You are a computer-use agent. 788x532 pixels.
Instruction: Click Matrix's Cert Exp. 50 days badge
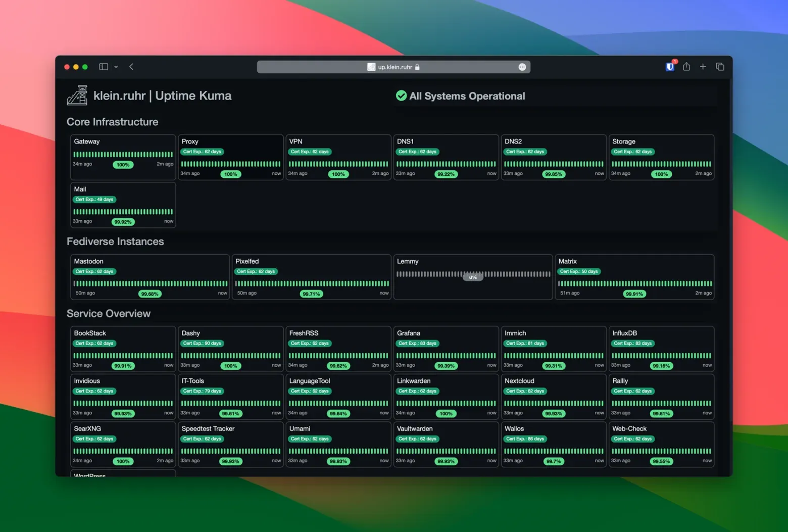579,271
